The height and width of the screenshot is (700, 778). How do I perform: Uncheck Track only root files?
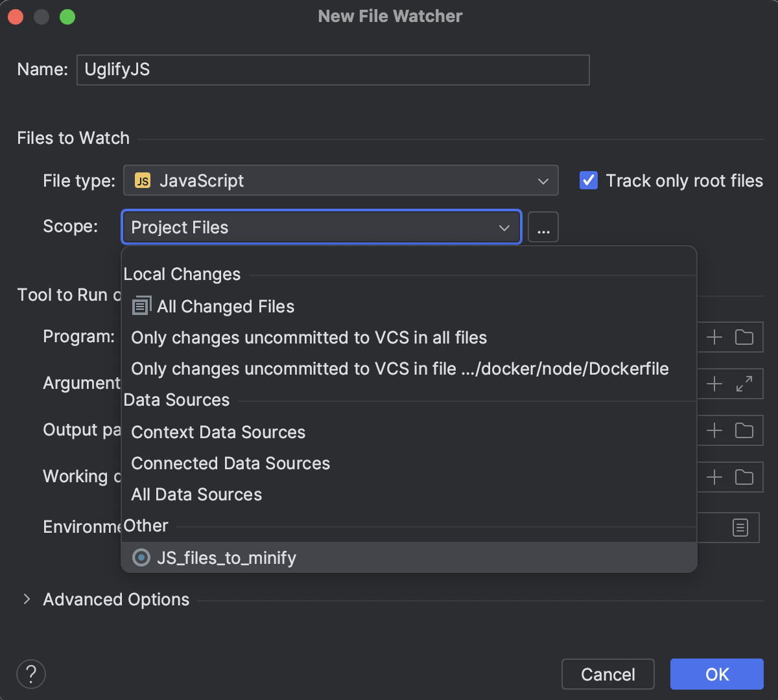pos(588,181)
